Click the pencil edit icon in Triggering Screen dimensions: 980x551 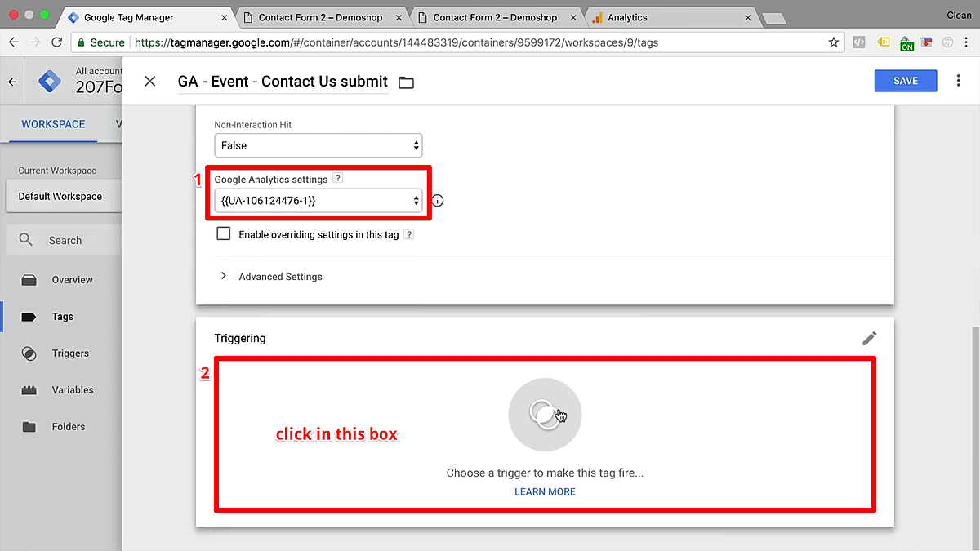pyautogui.click(x=870, y=338)
